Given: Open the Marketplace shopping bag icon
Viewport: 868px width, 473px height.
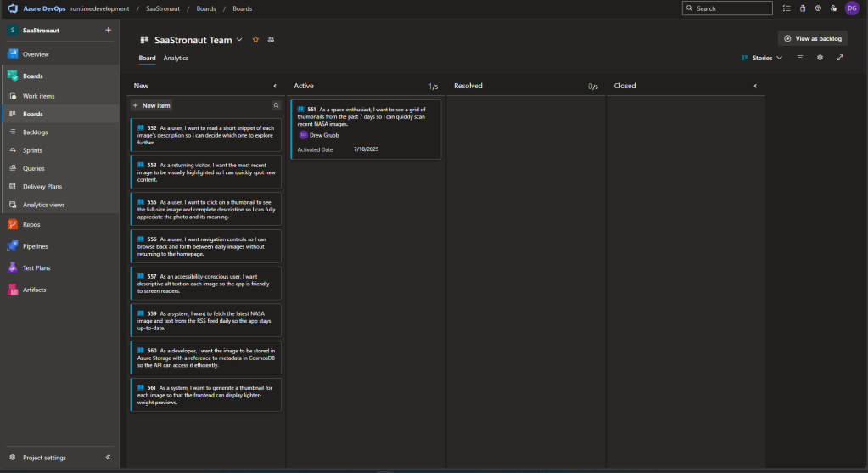Looking at the screenshot, I should coord(802,8).
